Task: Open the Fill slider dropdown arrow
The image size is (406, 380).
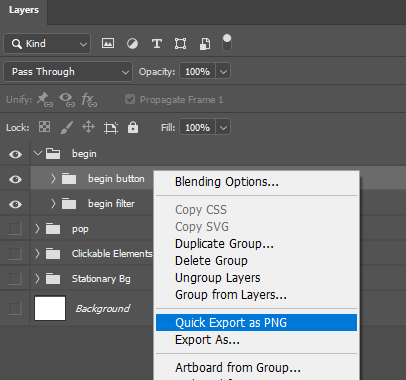Action: 223,127
